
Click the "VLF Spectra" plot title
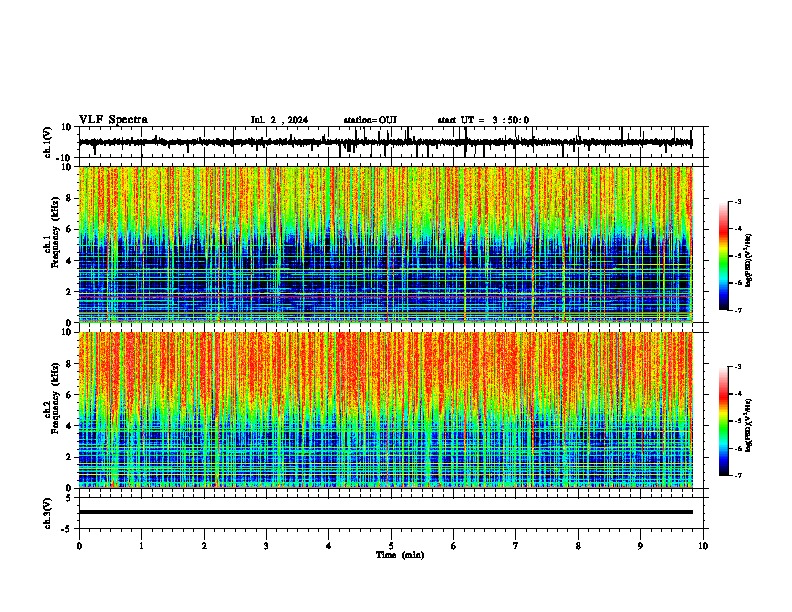coord(113,120)
